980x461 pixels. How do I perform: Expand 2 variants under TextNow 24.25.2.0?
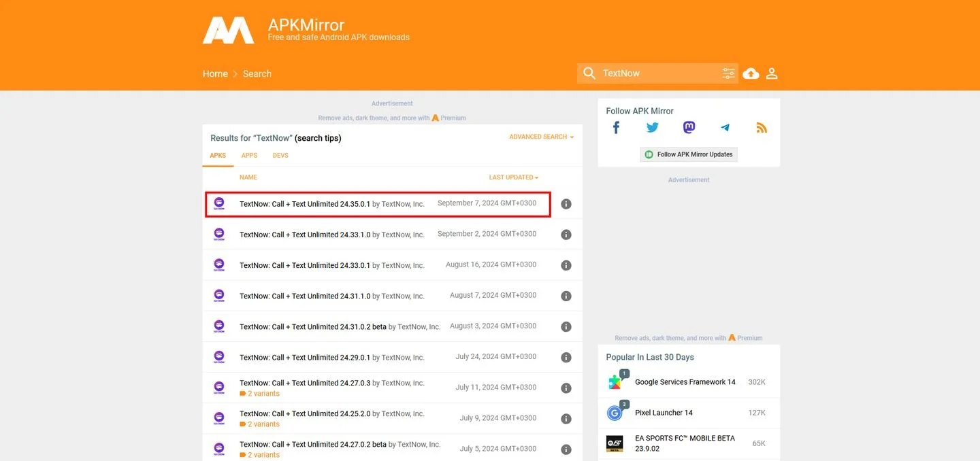260,424
